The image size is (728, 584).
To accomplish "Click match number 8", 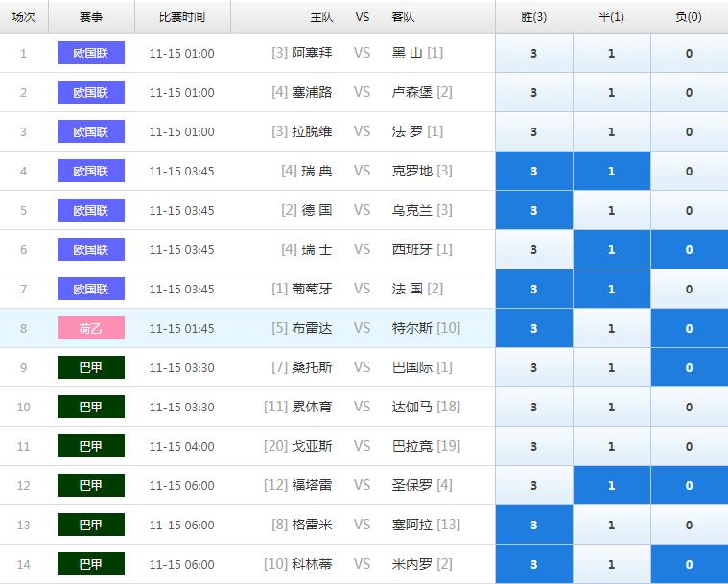I will pyautogui.click(x=24, y=329).
